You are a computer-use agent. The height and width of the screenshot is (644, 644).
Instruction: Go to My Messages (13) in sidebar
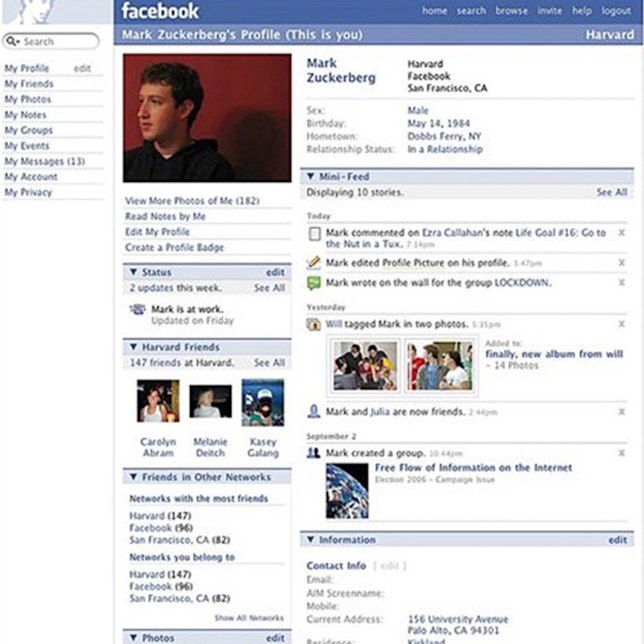tap(44, 162)
